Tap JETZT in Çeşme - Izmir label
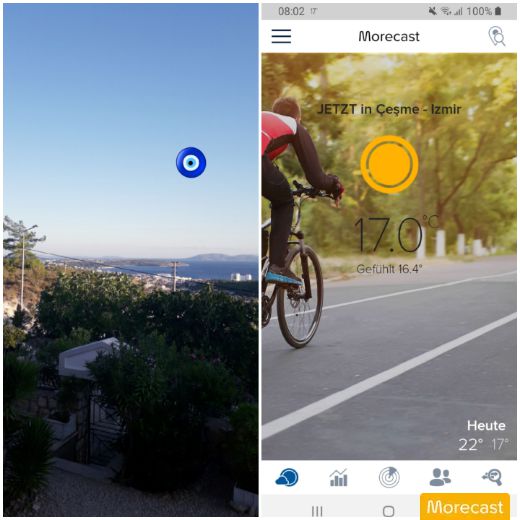This screenshot has width=520, height=520. tap(389, 109)
